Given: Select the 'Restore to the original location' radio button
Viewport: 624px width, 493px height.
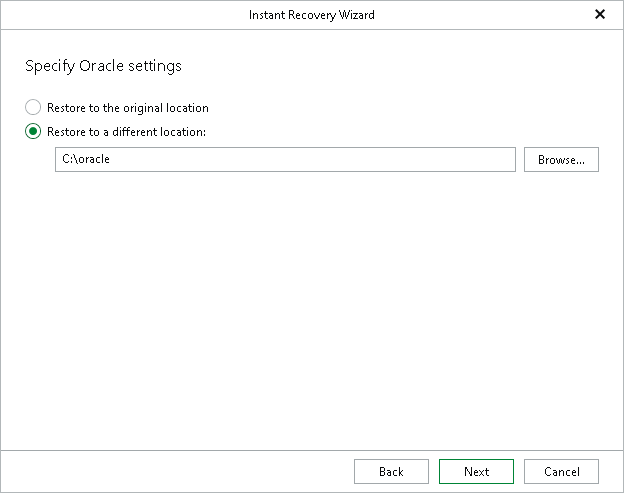Looking at the screenshot, I should [33, 108].
